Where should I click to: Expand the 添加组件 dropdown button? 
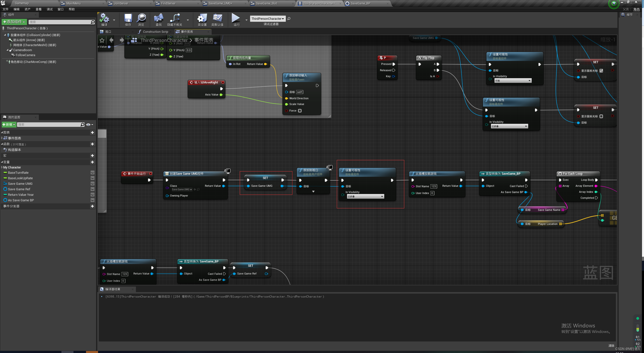(14, 22)
